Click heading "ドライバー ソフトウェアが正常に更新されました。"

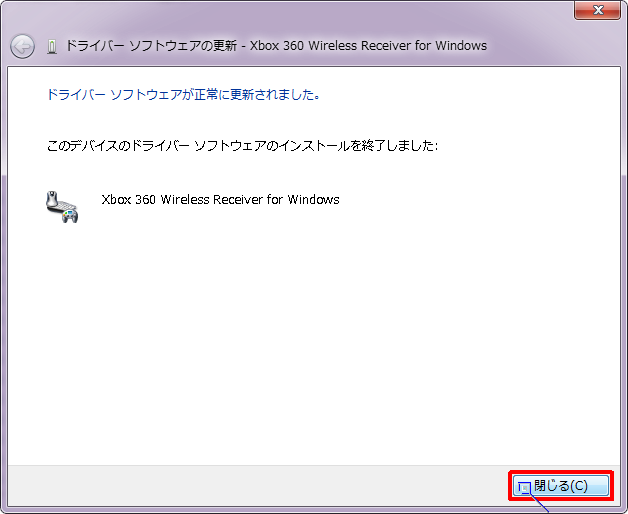(x=183, y=95)
